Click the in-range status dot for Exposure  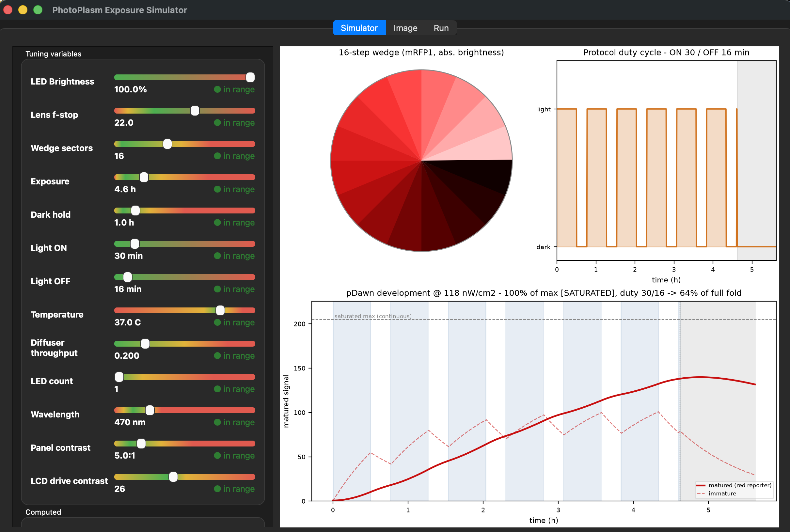tap(217, 189)
